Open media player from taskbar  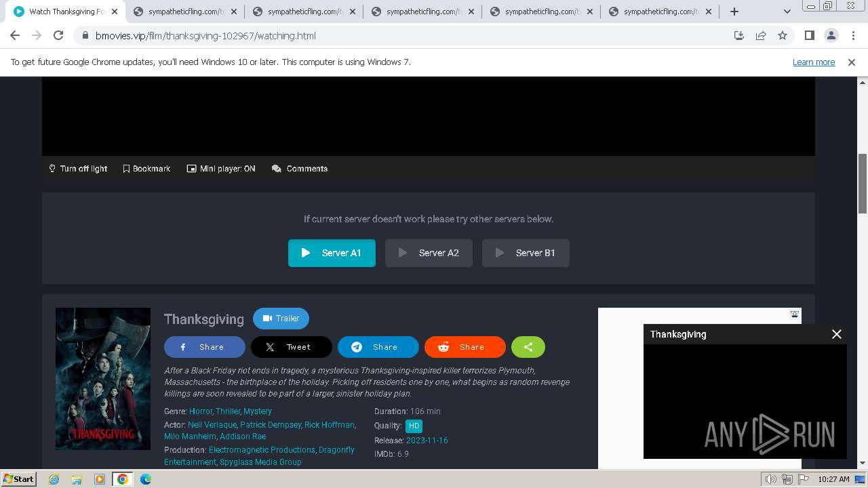click(x=100, y=479)
